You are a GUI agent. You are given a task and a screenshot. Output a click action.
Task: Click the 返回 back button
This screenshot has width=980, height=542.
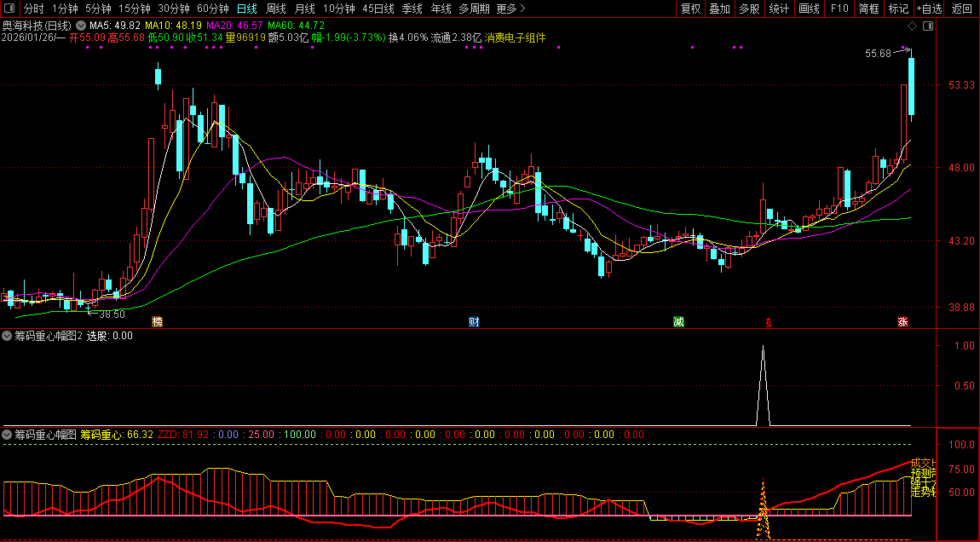(x=962, y=9)
